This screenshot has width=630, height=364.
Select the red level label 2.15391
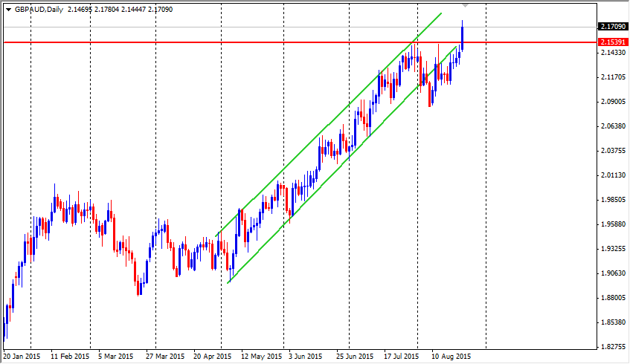click(613, 42)
